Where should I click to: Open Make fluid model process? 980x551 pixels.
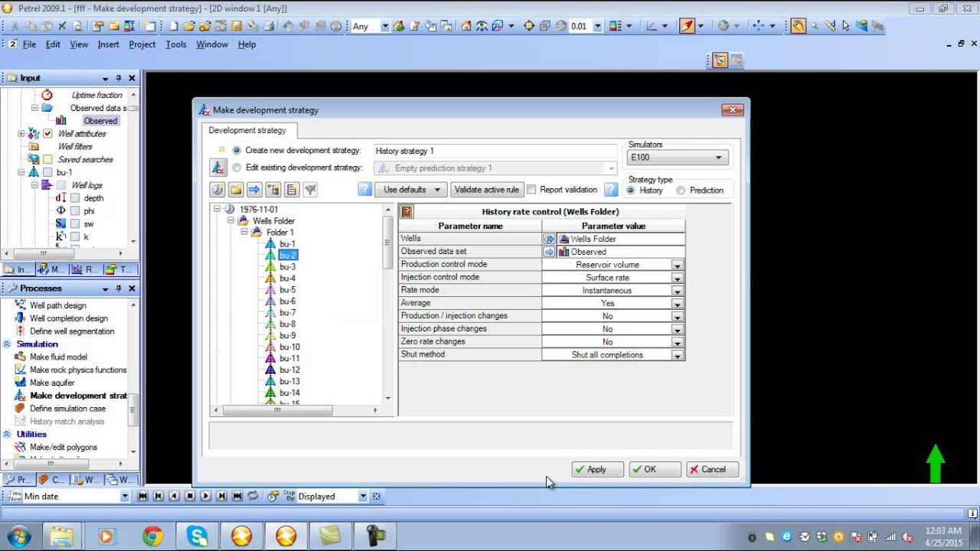click(x=58, y=357)
